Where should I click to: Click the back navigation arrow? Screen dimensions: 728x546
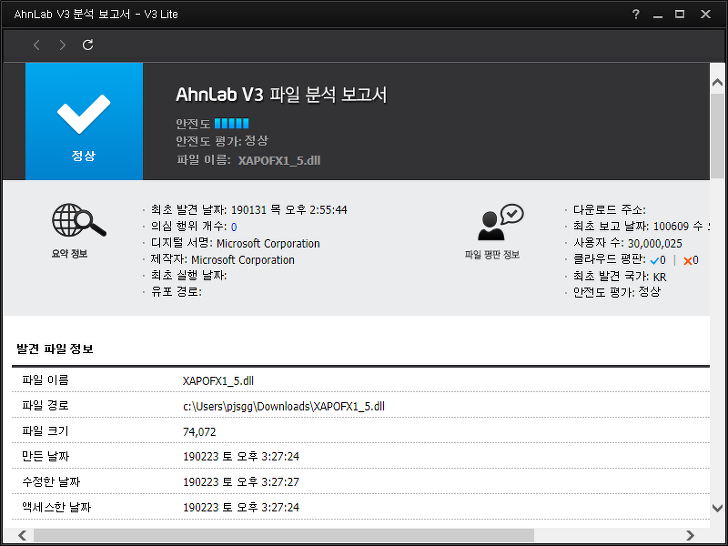[37, 45]
